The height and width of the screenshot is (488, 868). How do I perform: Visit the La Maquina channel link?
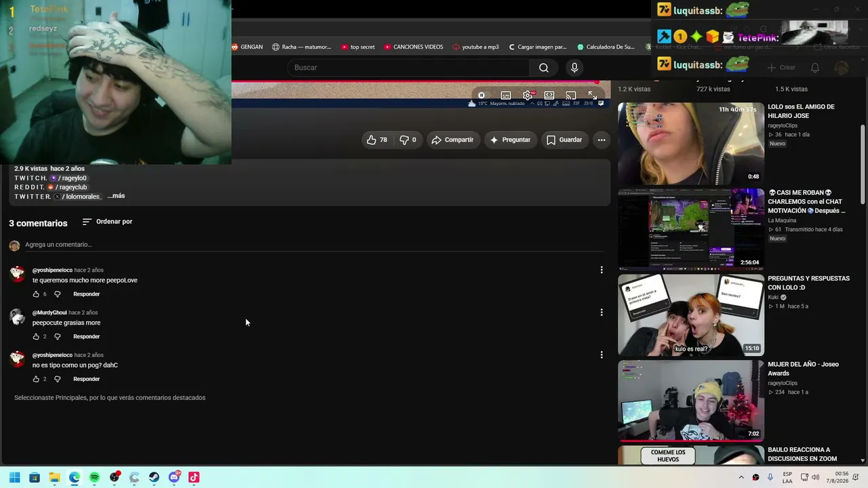coord(783,220)
